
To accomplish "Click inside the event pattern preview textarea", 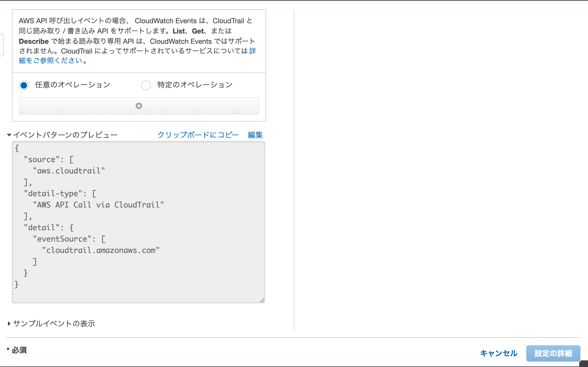I will click(x=138, y=222).
